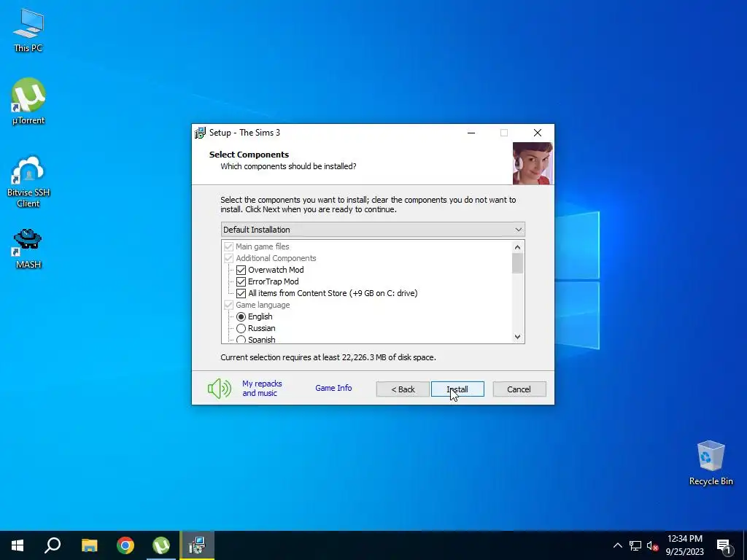Open the notification center icon
Screen dimensions: 747x560
(724, 545)
